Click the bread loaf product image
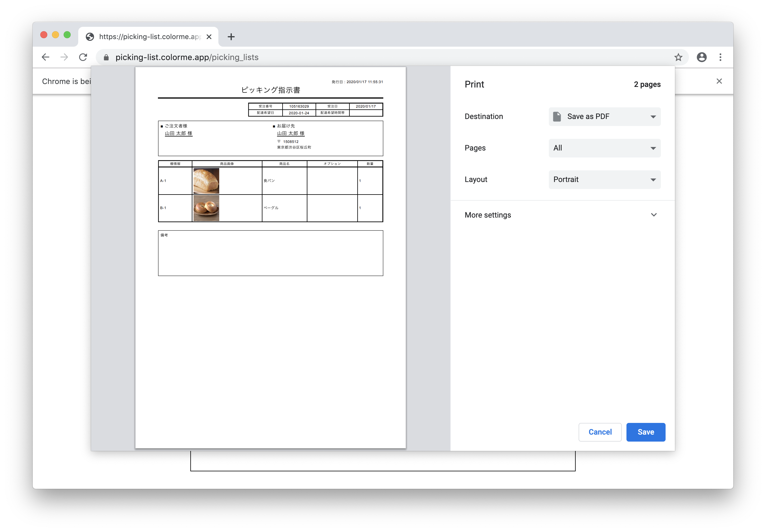The image size is (766, 532). [206, 181]
